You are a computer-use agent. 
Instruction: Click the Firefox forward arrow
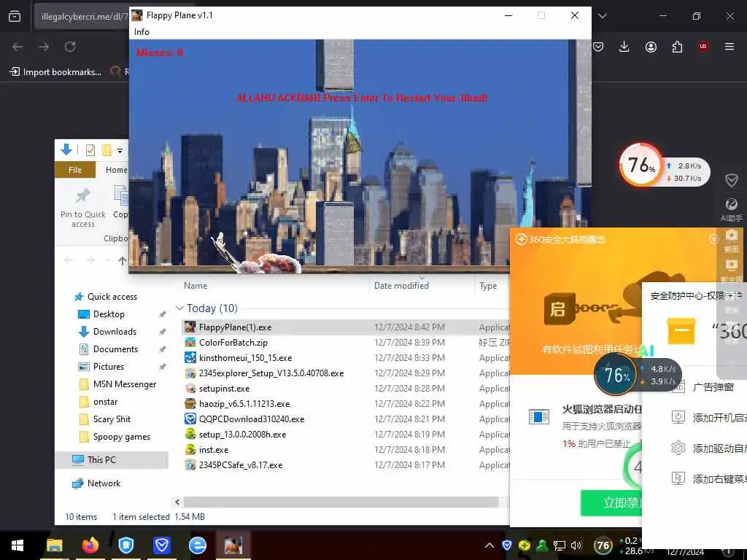[44, 47]
